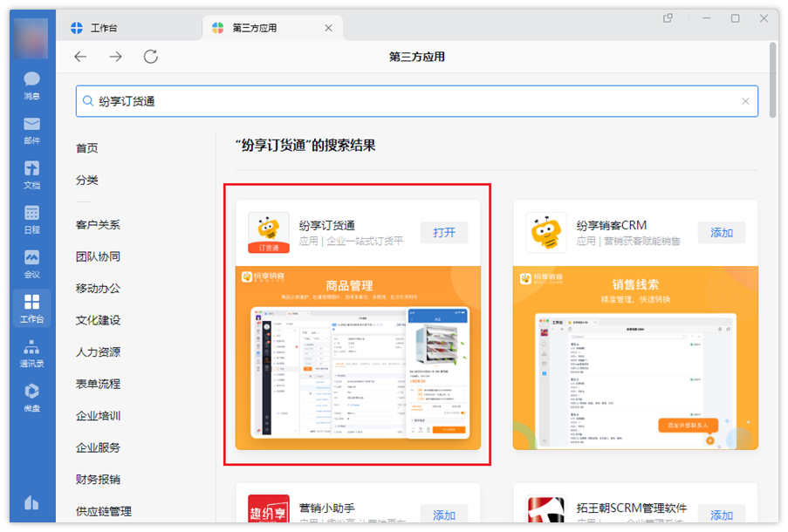Click the 纷享订货通 bee app icon
Viewport: 788px width, 532px height.
[269, 233]
